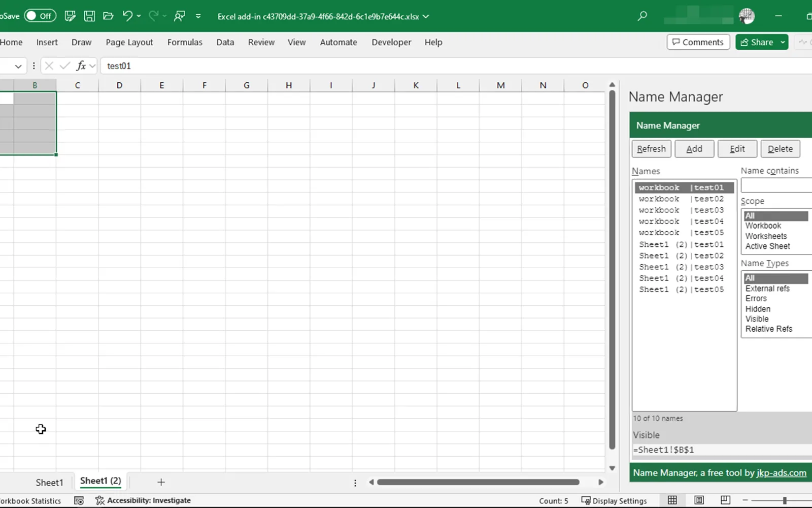Click the New sheet plus icon

click(x=161, y=482)
